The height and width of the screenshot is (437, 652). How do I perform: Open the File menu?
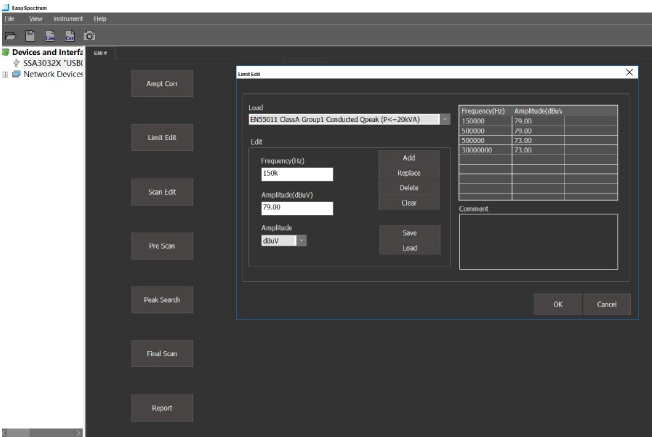[10, 19]
